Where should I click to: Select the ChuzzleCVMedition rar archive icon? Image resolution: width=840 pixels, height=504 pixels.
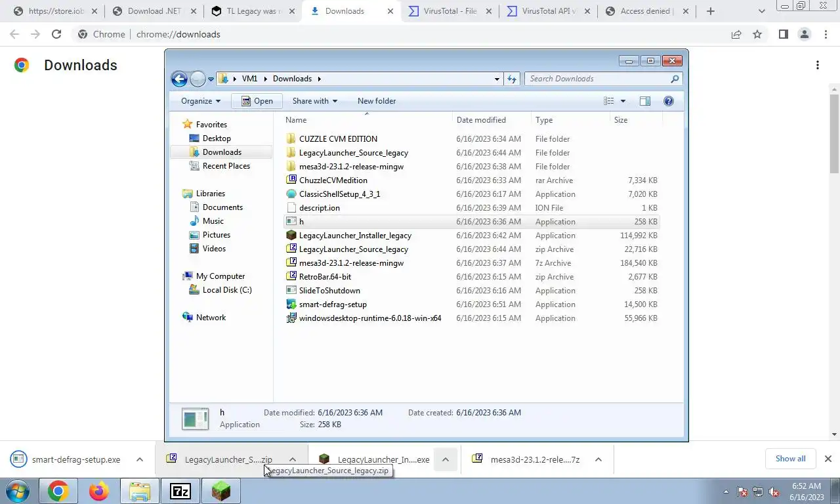pos(291,180)
